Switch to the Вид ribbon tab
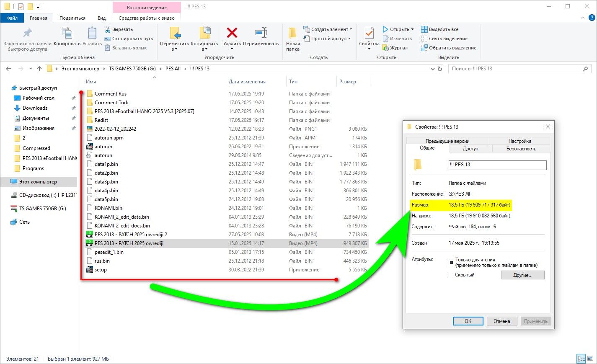Viewport: 597px width, 364px height. click(101, 18)
